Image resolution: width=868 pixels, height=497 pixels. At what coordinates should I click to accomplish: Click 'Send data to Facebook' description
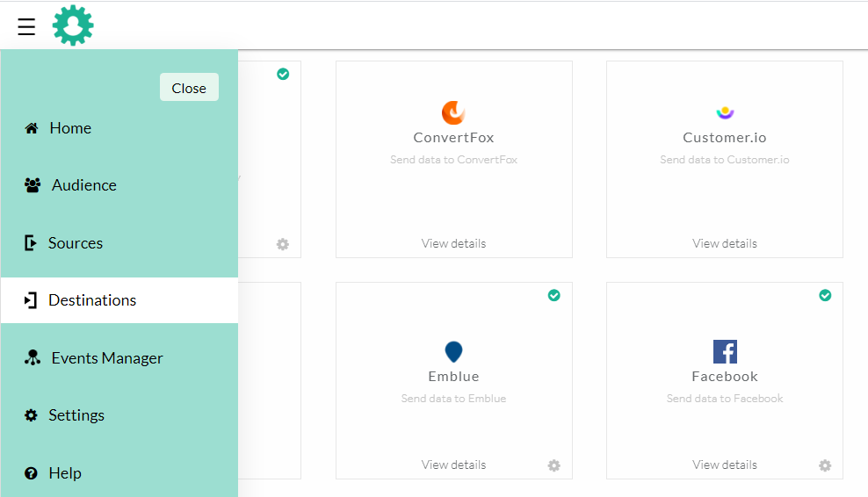(725, 399)
